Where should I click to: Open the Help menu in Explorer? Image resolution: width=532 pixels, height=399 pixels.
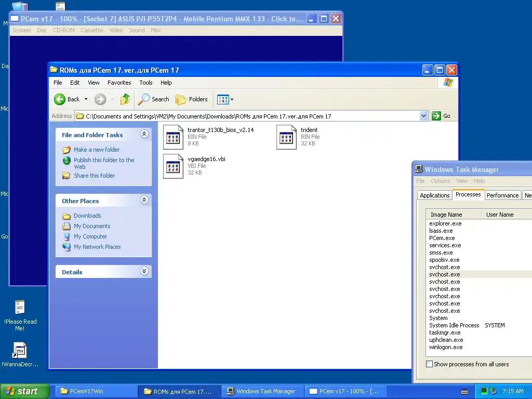click(166, 83)
